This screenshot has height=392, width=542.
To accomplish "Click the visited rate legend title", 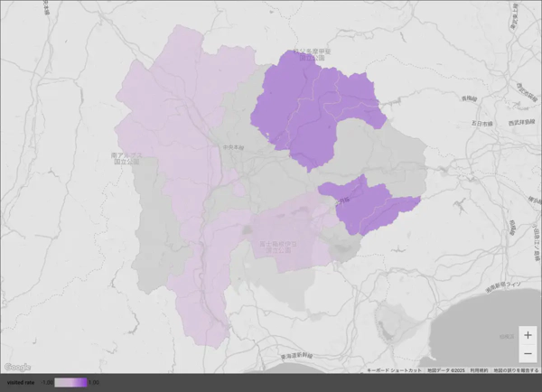I will [20, 382].
